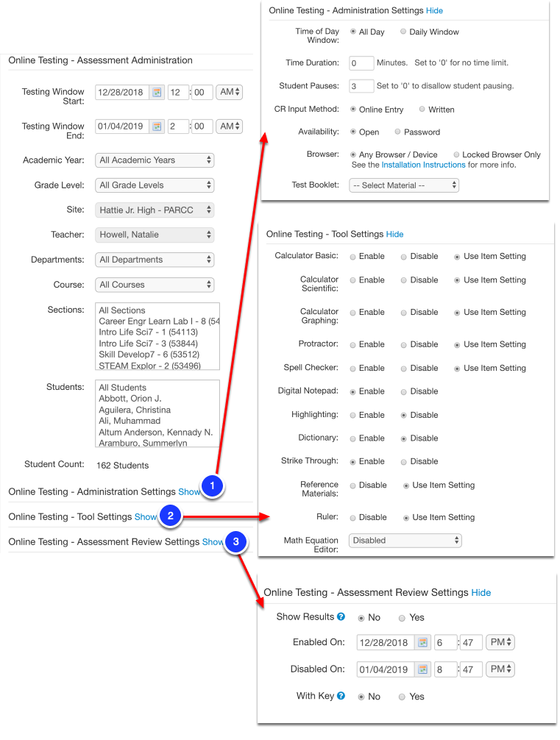Open calendar picker for Disabled On date
Image resolution: width=560 pixels, height=740 pixels.
pyautogui.click(x=423, y=669)
